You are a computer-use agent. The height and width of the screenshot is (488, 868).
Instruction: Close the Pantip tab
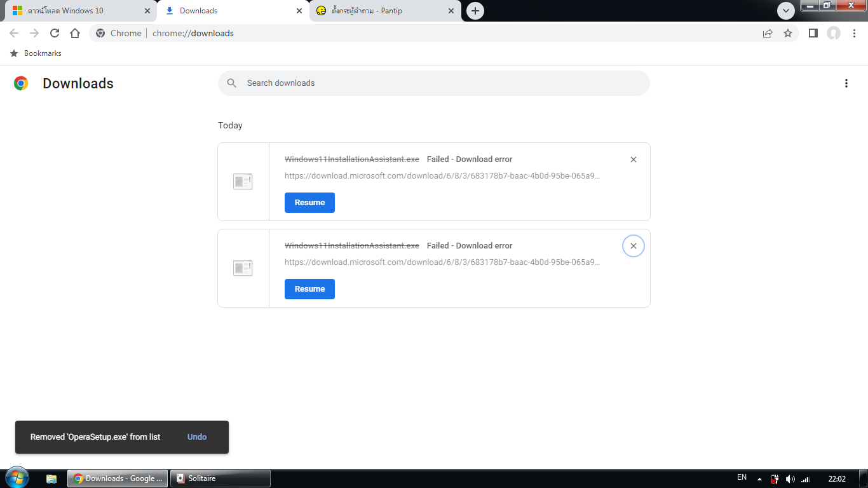451,11
